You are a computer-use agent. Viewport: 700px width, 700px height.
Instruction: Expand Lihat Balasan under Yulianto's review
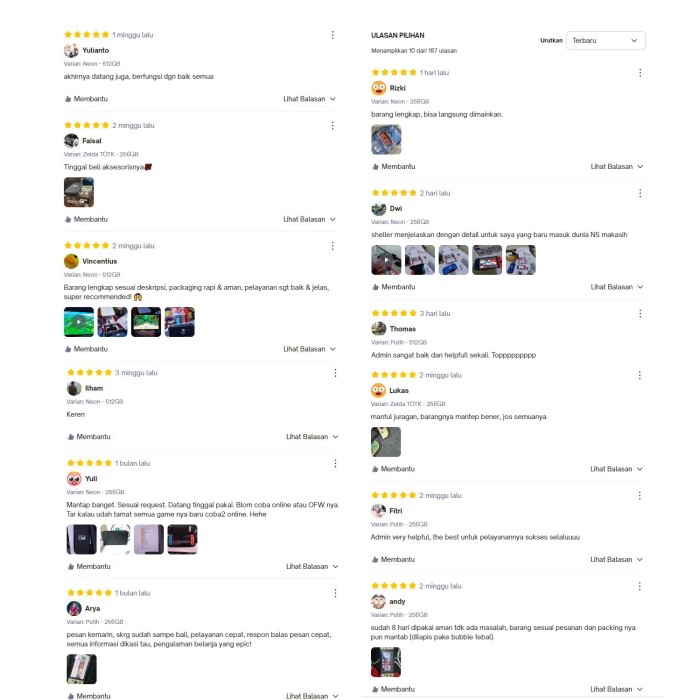point(309,99)
